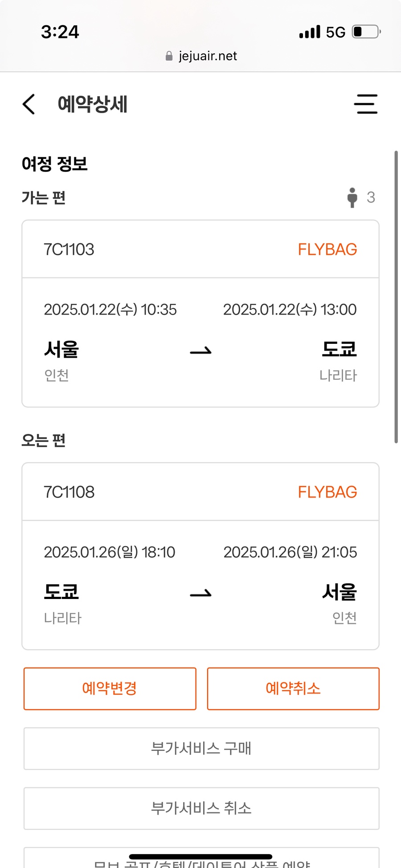Image resolution: width=401 pixels, height=868 pixels.
Task: Tap the jejuair.net address bar
Action: [x=201, y=56]
